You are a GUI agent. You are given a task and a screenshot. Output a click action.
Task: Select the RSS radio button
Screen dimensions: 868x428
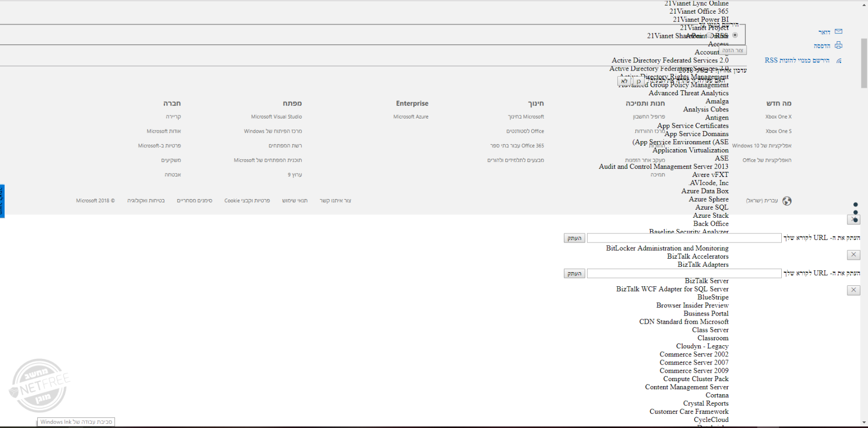tap(735, 35)
